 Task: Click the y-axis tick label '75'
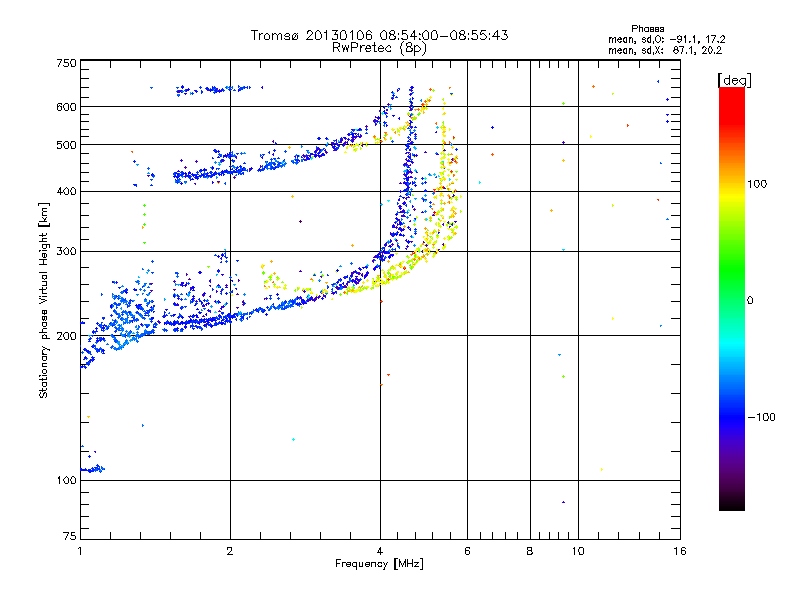[x=70, y=536]
